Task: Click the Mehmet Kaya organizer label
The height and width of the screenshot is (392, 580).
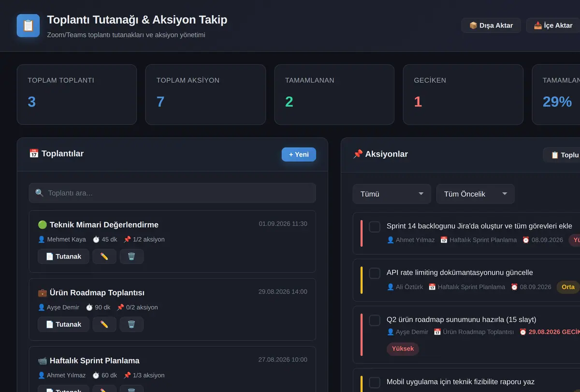Action: coord(62,239)
